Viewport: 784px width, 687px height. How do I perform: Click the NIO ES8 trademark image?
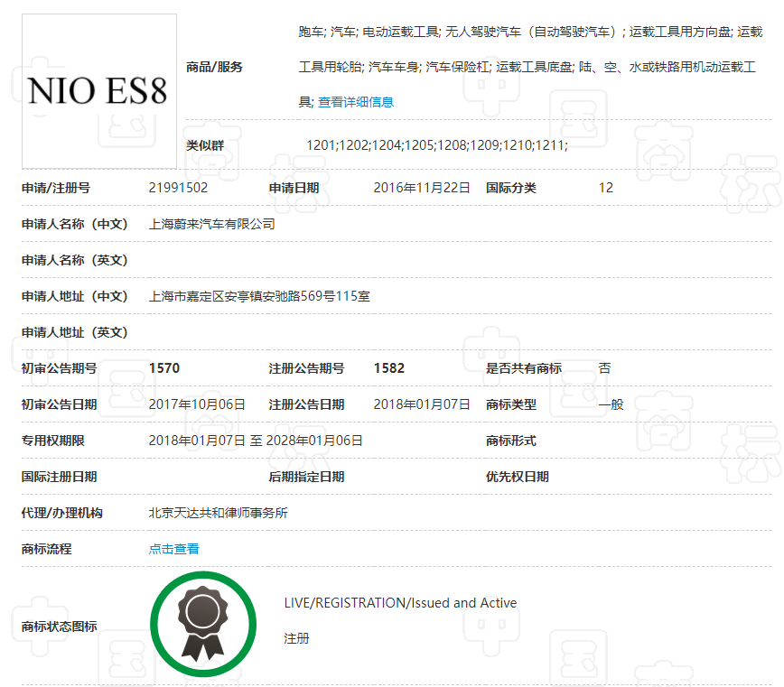[x=99, y=90]
